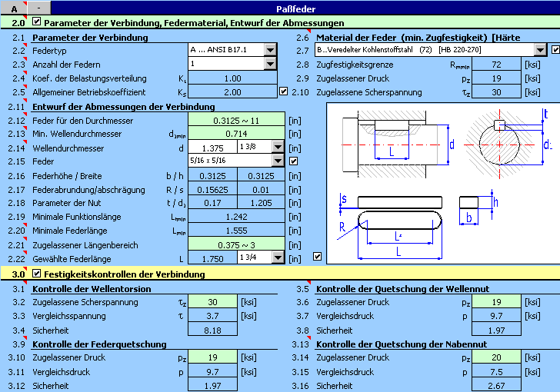The width and height of the screenshot is (560, 392).
Task: Toggle the section 2.0 parameters checkbox
Action: [x=36, y=22]
